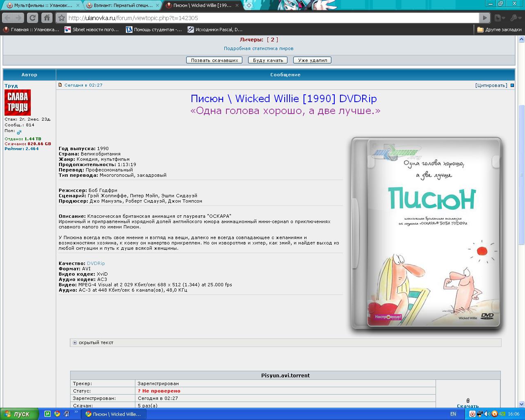Open a new tab with the plus button
This screenshot has height=420, width=525.
point(249,5)
